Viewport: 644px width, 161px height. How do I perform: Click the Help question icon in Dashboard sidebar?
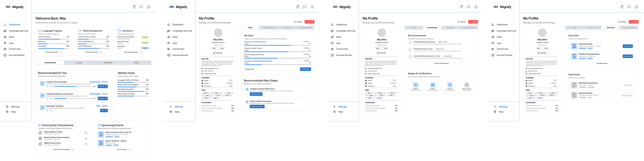point(7,112)
